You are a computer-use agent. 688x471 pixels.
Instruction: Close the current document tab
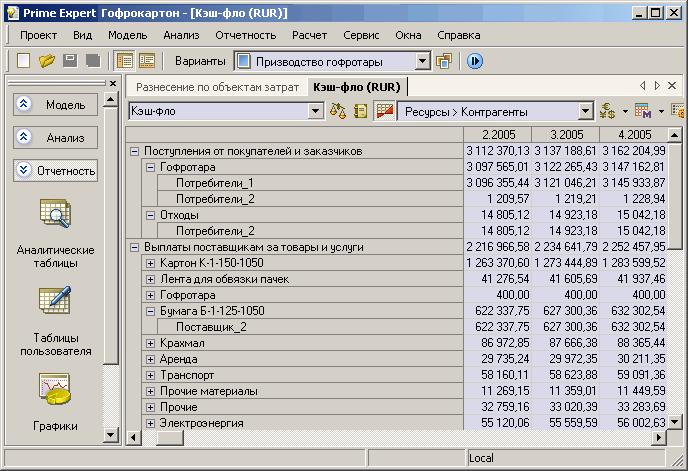[x=672, y=86]
